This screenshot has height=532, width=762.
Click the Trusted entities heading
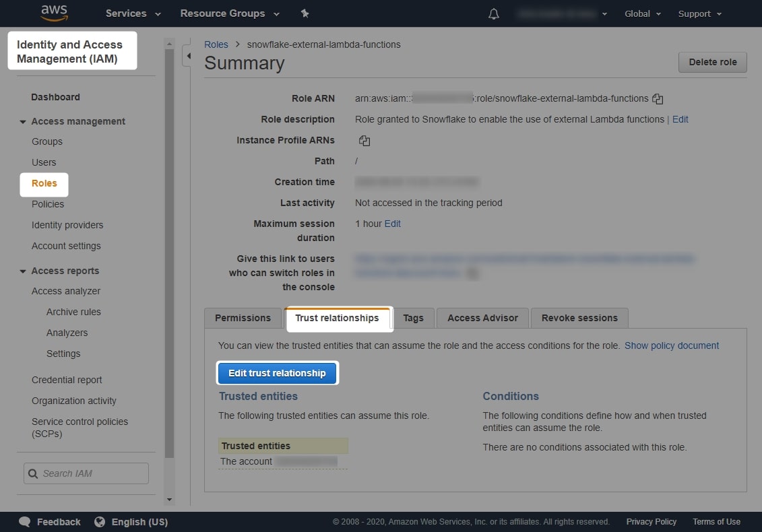[258, 397]
